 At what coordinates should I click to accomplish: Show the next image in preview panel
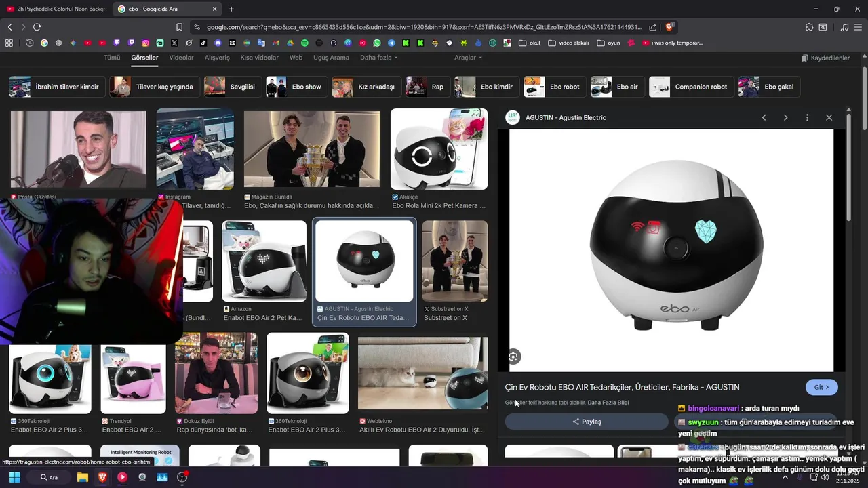(785, 117)
